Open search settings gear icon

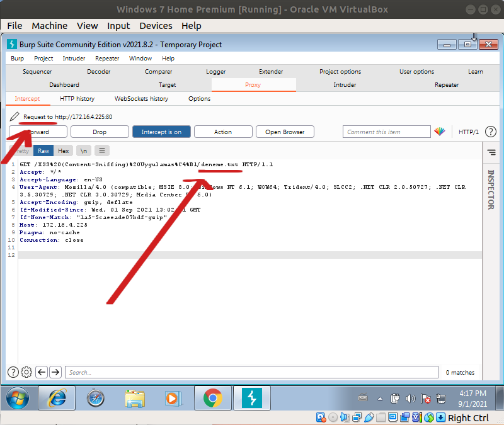26,372
